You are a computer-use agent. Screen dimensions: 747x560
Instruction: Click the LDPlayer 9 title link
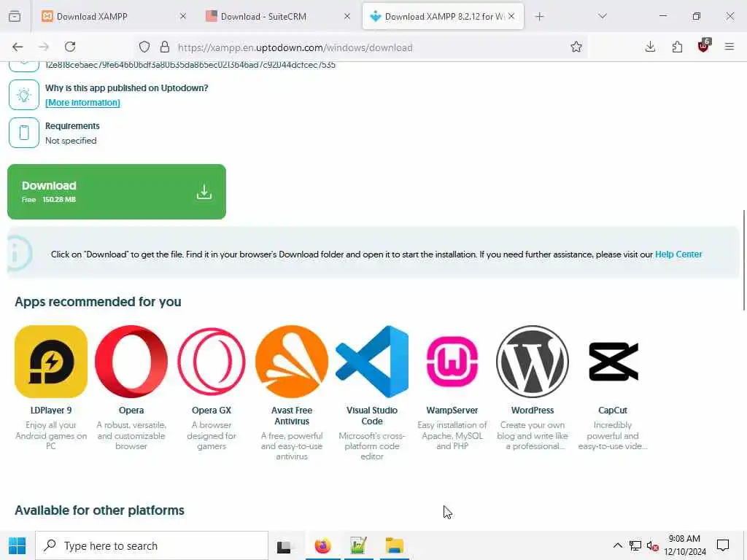pos(51,410)
